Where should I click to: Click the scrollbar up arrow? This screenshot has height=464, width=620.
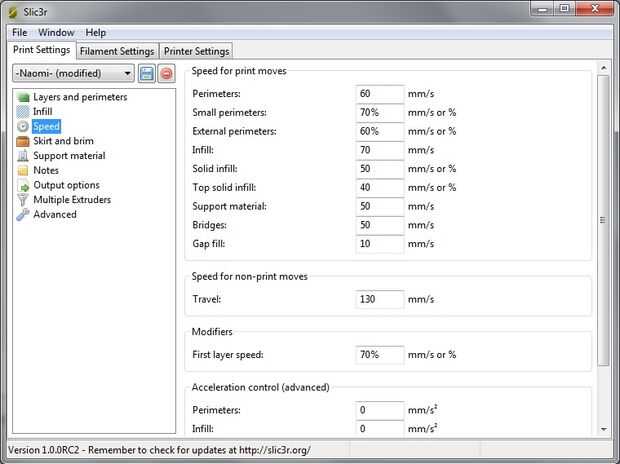coord(603,68)
